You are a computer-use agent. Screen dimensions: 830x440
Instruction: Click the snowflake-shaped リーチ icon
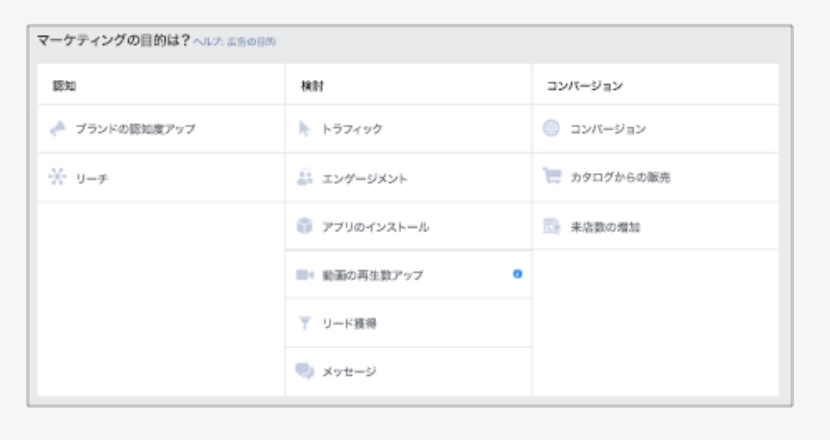point(58,177)
